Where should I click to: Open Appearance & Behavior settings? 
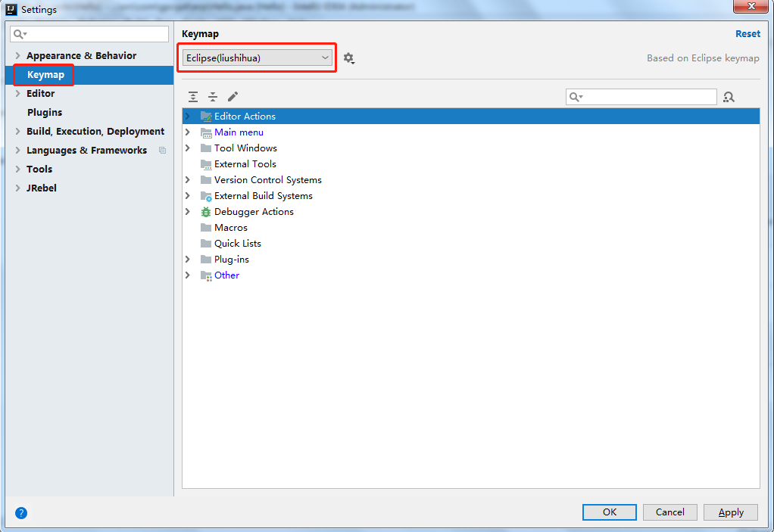(x=82, y=56)
